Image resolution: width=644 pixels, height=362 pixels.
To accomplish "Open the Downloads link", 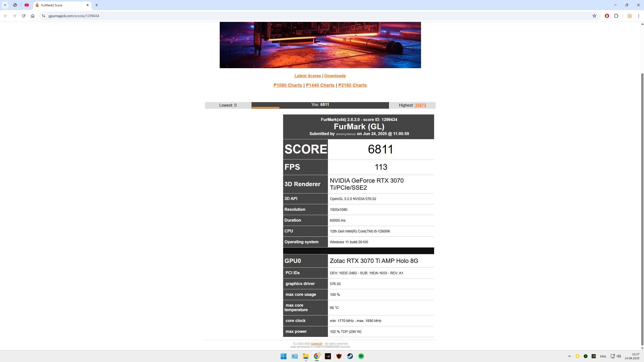I will pos(335,76).
